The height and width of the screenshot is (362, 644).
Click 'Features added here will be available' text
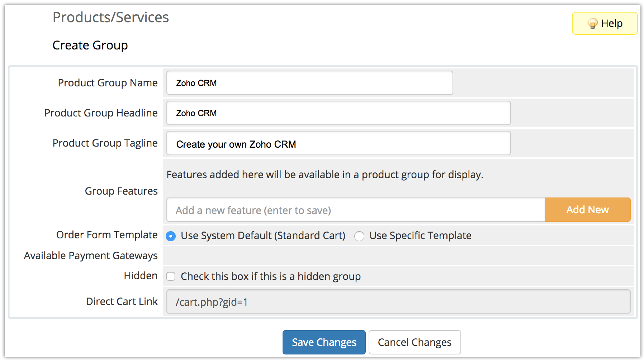tap(325, 175)
